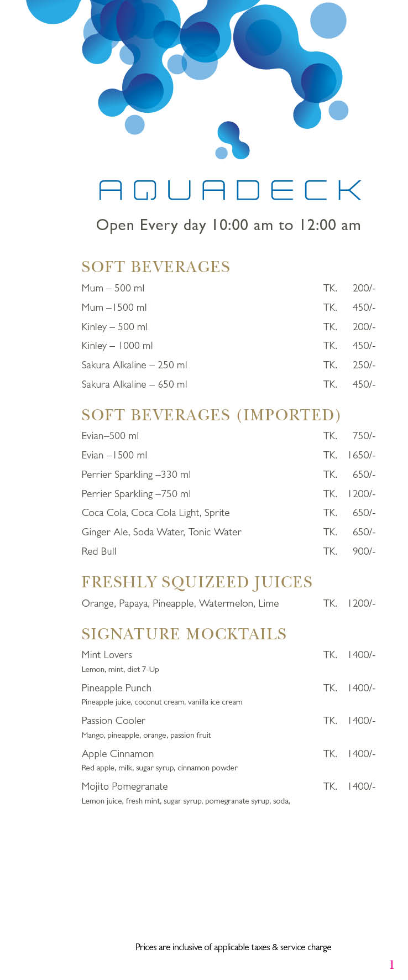Viewport: 408px width, 980px height.
Task: Click the Red Bull menu item
Action: [99, 551]
